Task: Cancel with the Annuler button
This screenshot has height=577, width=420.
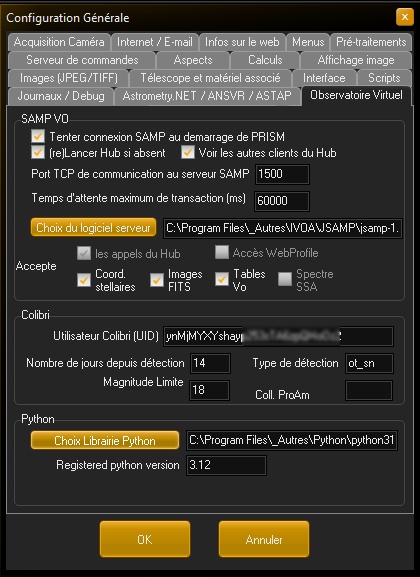Action: point(264,539)
